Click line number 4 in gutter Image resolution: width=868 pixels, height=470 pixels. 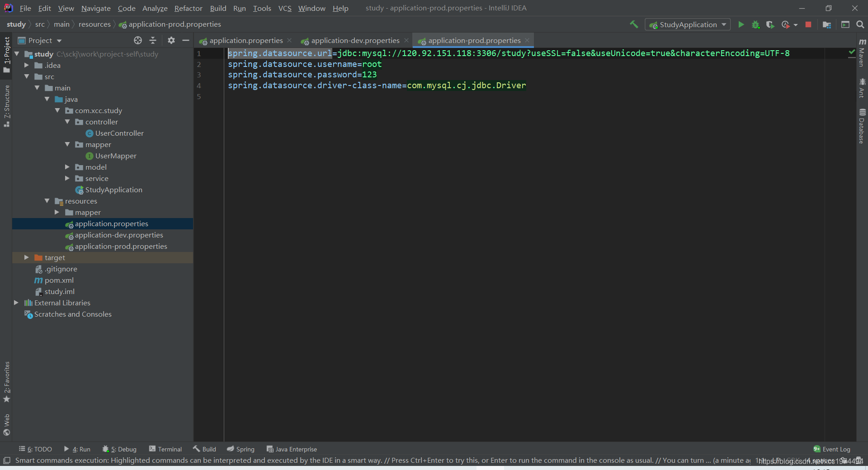coord(199,85)
